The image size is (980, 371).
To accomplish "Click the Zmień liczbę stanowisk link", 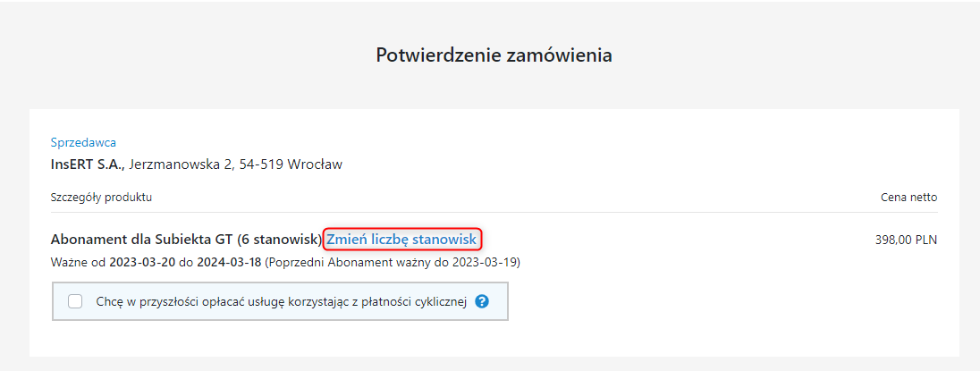I will (x=401, y=240).
